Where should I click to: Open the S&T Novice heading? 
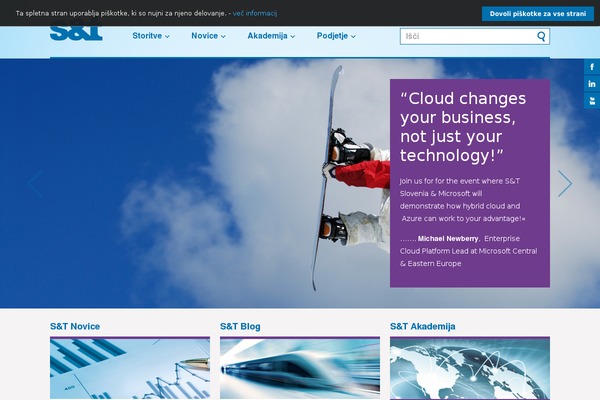click(x=75, y=327)
